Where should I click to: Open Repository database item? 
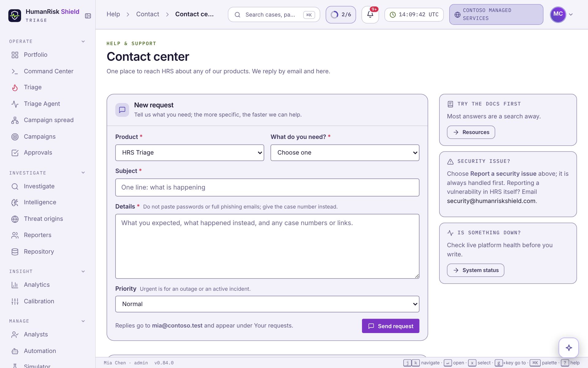point(47,251)
